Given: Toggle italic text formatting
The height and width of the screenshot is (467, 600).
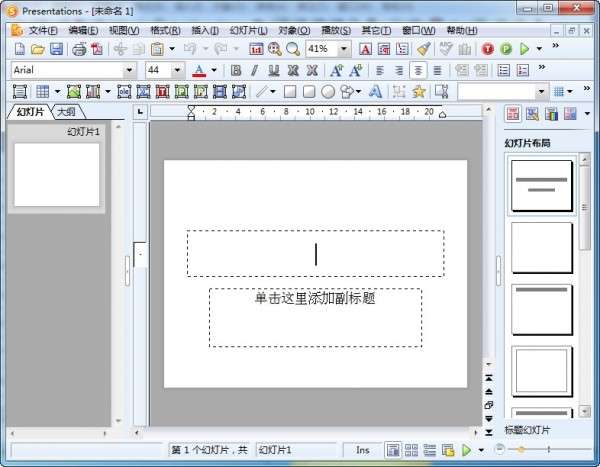Looking at the screenshot, I should click(x=254, y=70).
